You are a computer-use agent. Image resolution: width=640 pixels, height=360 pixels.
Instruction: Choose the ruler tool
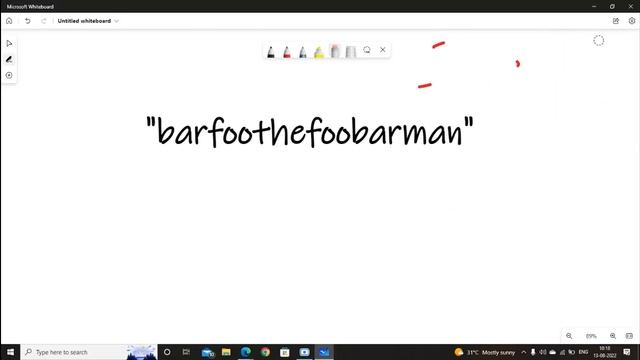point(351,51)
